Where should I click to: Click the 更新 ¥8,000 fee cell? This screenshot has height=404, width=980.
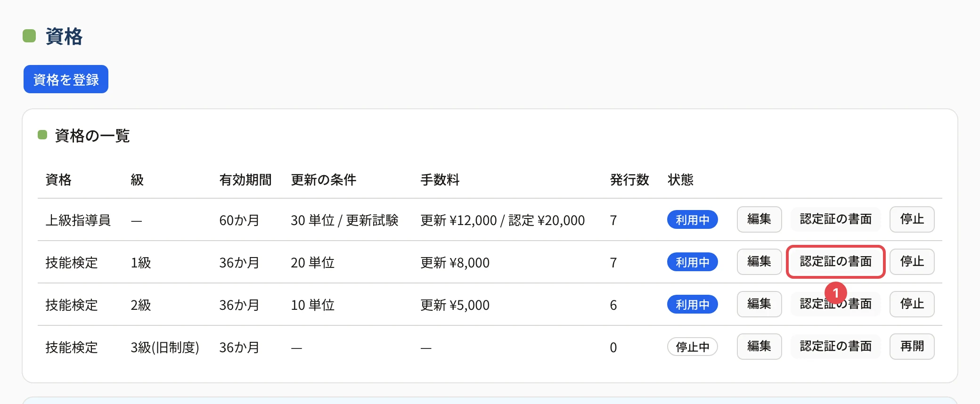tap(455, 263)
